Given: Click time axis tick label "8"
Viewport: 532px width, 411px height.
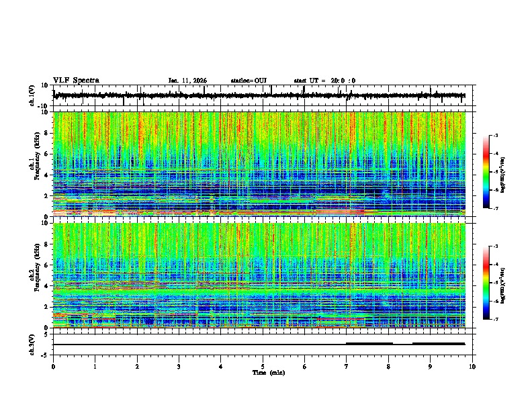Looking at the screenshot, I should click(x=388, y=367).
